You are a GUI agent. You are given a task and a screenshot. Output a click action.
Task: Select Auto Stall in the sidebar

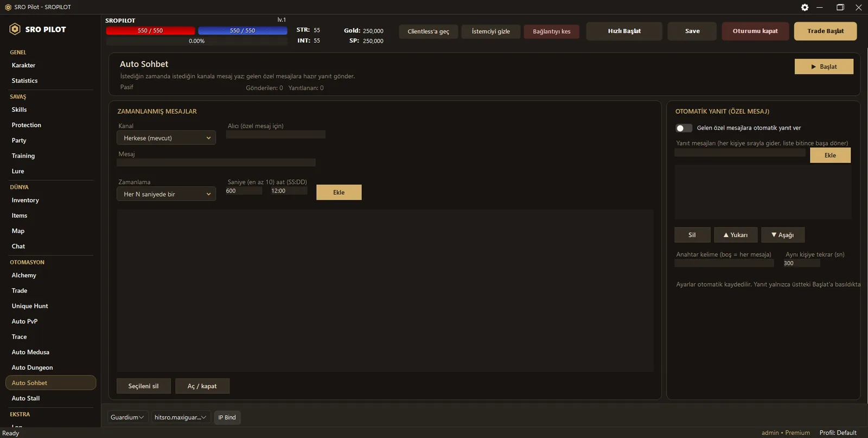pyautogui.click(x=25, y=398)
